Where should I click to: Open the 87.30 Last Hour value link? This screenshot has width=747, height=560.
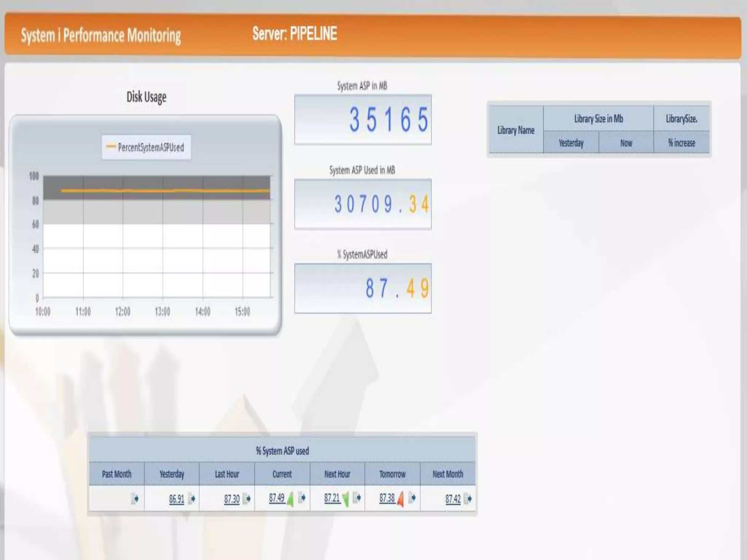(x=232, y=499)
